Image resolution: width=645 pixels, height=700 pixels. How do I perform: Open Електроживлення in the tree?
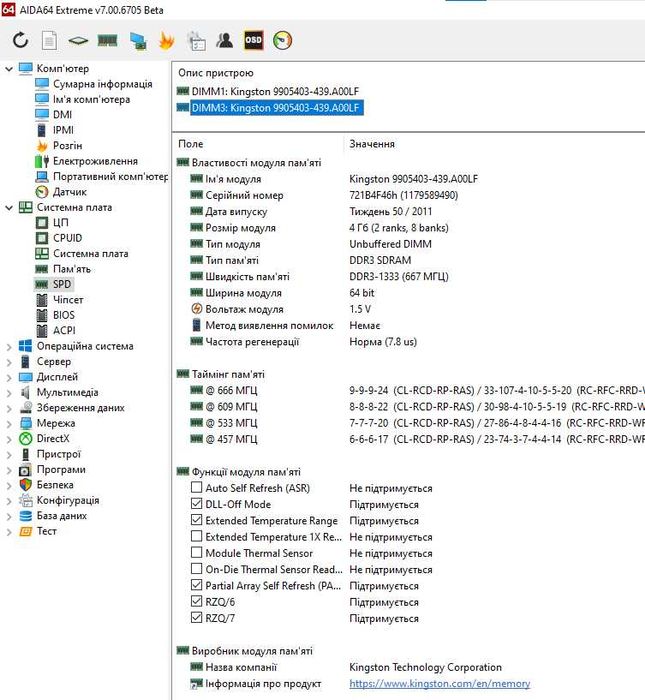(95, 161)
